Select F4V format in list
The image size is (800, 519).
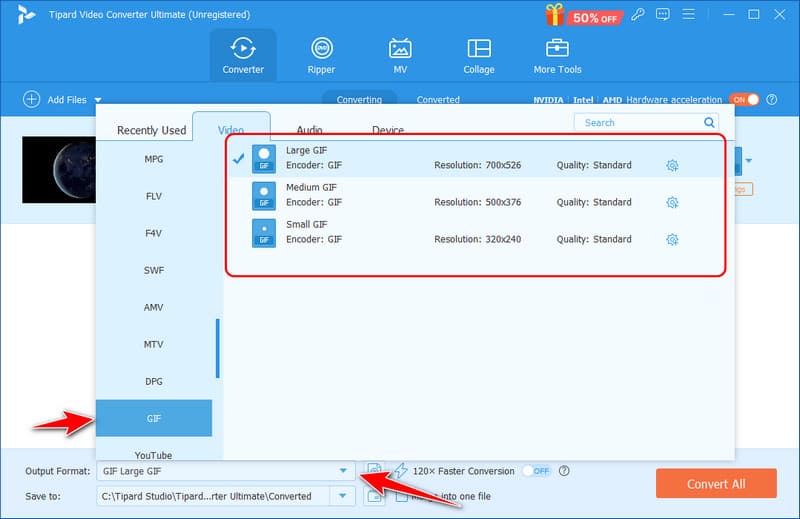coord(154,233)
